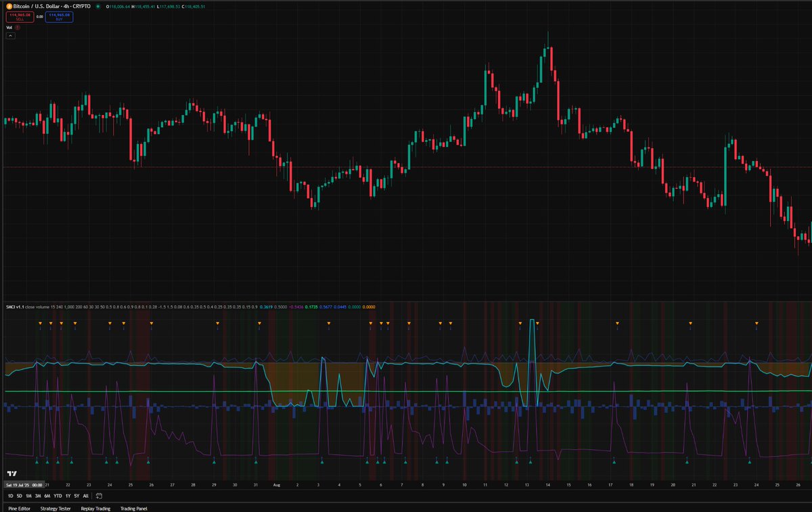The height and width of the screenshot is (512, 812).
Task: Select the 3M time range
Action: 38,496
